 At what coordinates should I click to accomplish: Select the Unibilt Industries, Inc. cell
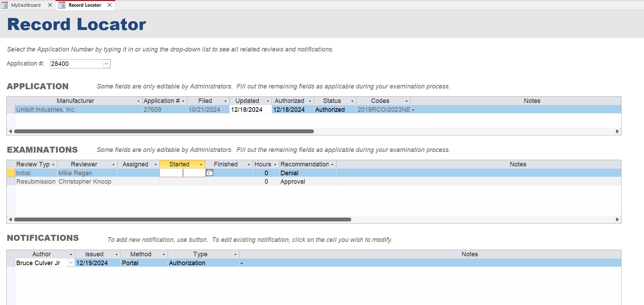click(79, 110)
